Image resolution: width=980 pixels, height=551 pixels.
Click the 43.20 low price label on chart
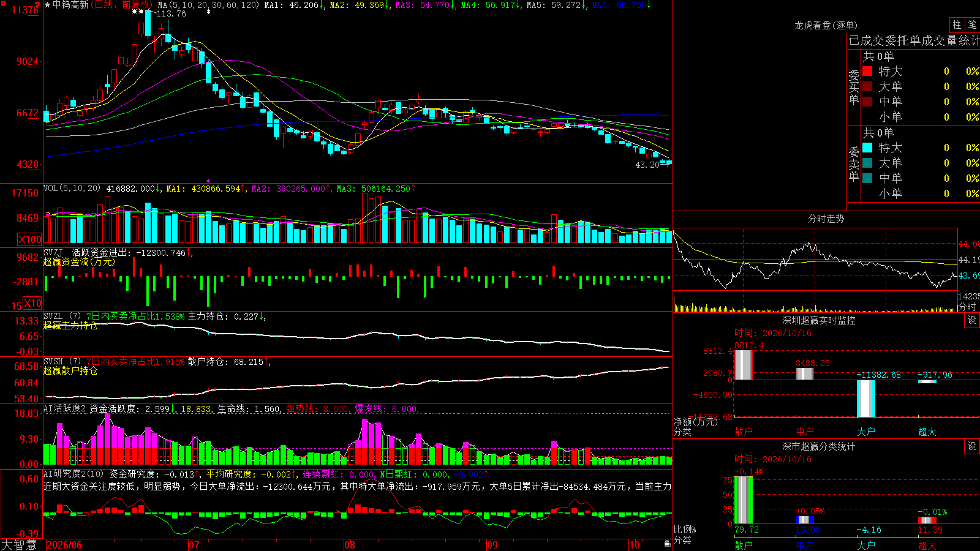(647, 165)
